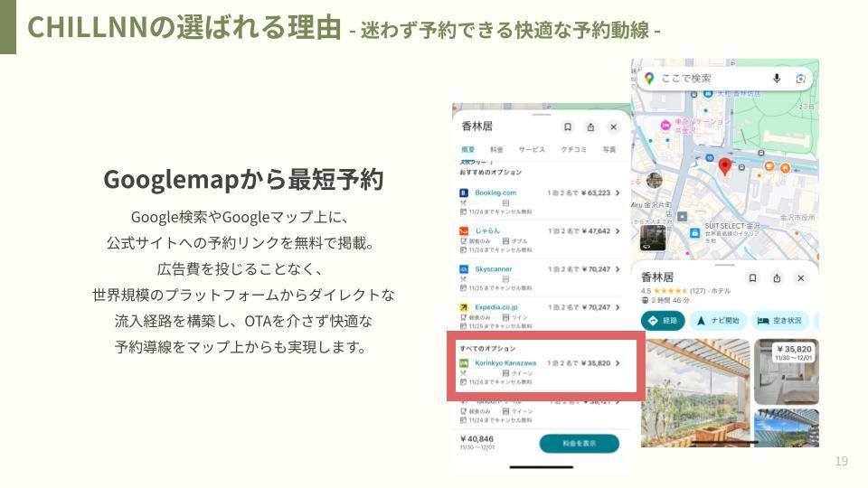Save 香林居 with bookmark icon in map panel
The image size is (868, 488).
pyautogui.click(x=752, y=277)
